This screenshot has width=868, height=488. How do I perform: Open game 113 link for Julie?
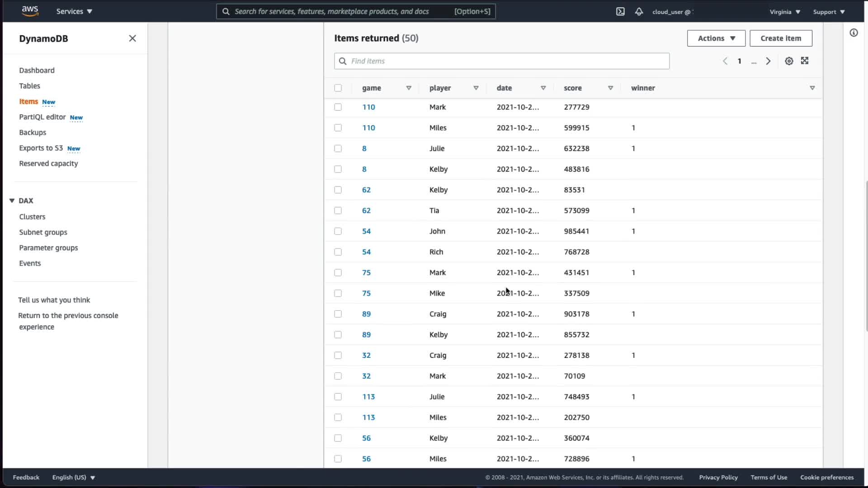pyautogui.click(x=368, y=397)
